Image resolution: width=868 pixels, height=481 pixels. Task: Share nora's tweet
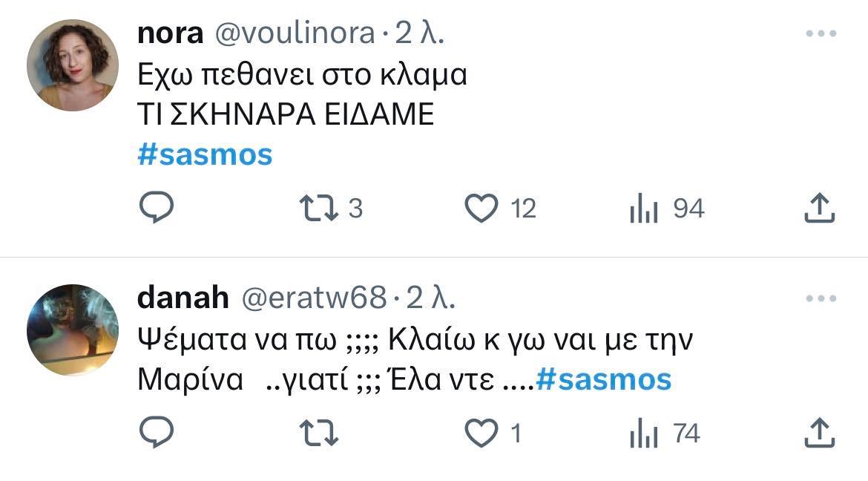(819, 208)
